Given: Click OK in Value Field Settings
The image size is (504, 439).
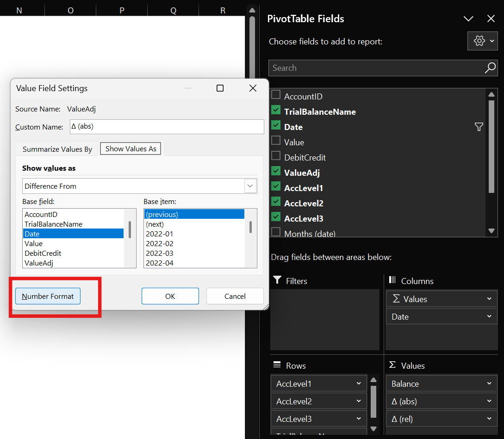Looking at the screenshot, I should point(170,297).
